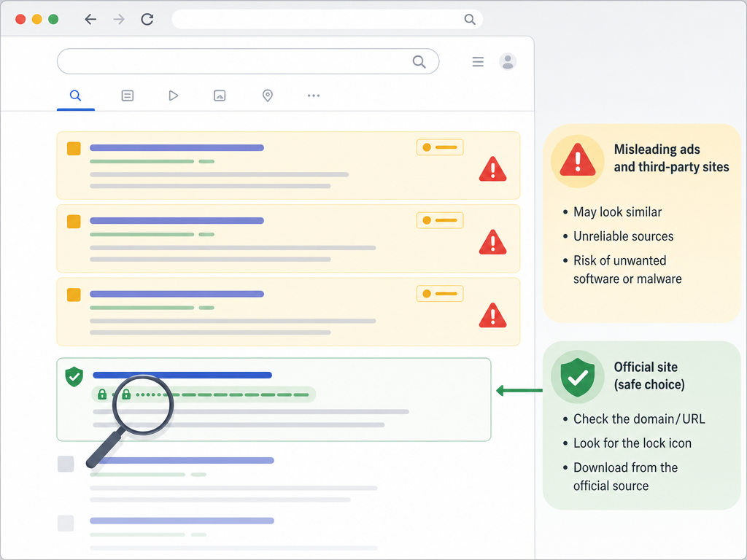Open the last faded result title link
This screenshot has width=747, height=560.
(182, 521)
